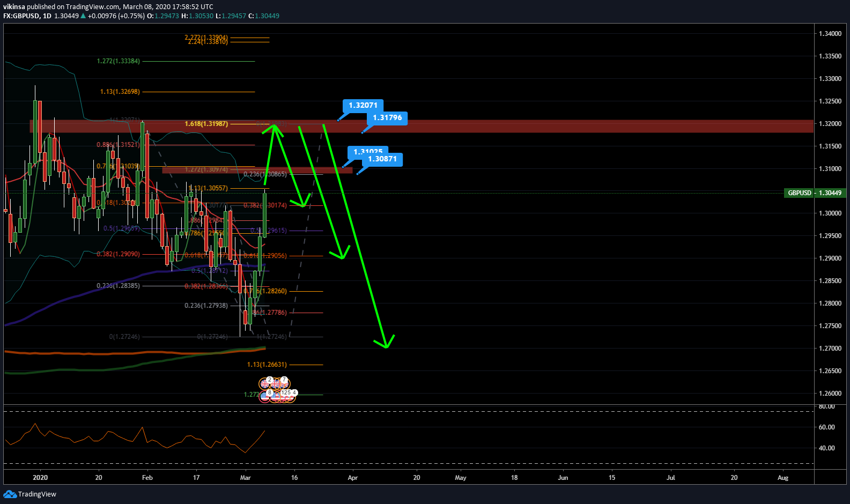
Task: Click the O:1.29473 open price value
Action: pos(163,16)
